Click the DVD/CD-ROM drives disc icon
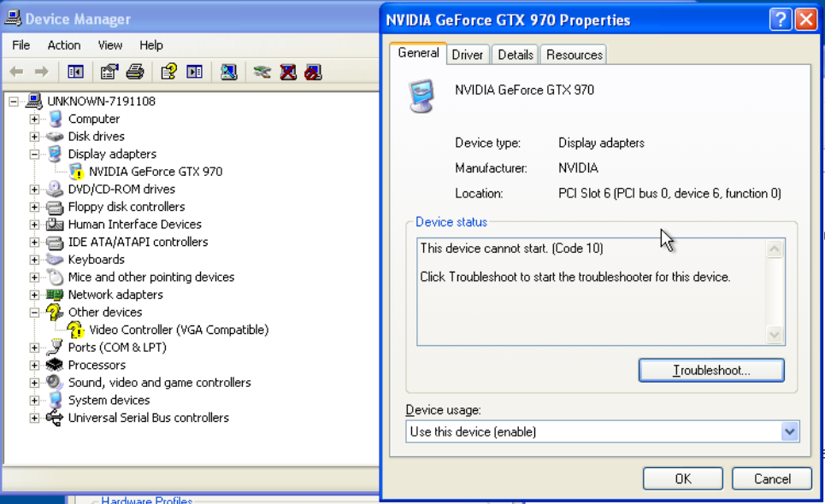 55,189
